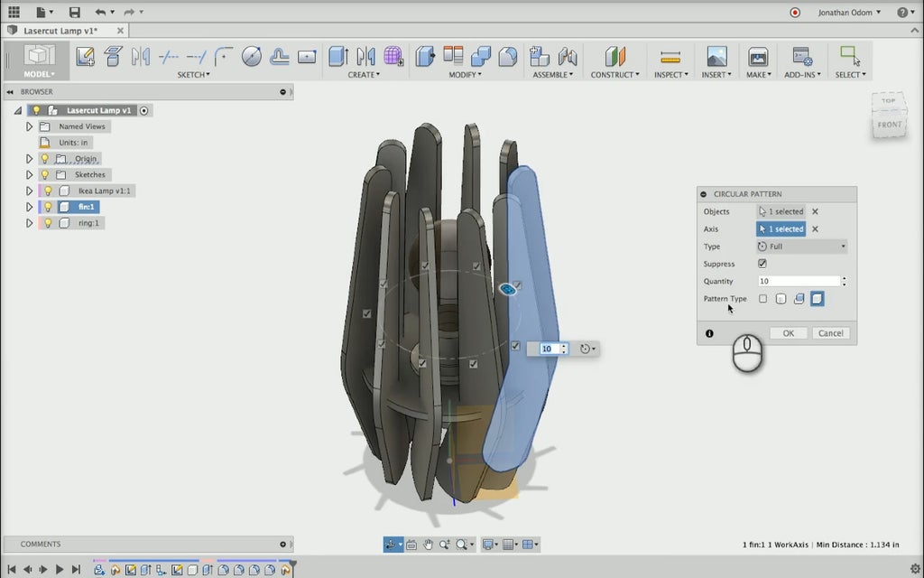Expand the fin:1 component node
The image size is (924, 578).
point(29,207)
